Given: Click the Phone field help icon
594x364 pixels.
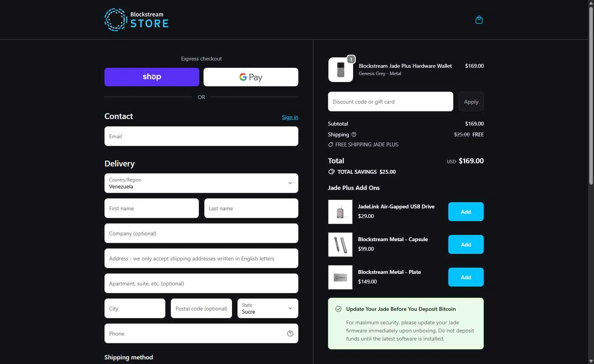Looking at the screenshot, I should 290,334.
